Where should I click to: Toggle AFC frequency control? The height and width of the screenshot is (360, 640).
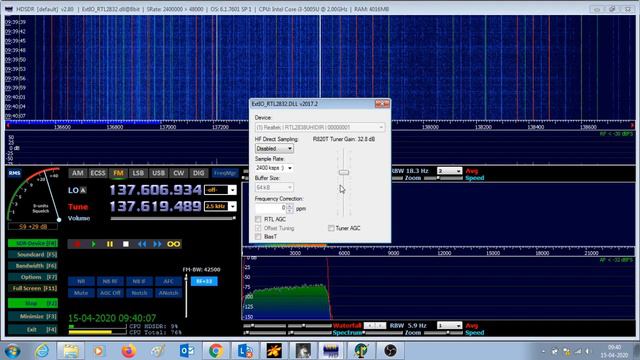pyautogui.click(x=168, y=281)
